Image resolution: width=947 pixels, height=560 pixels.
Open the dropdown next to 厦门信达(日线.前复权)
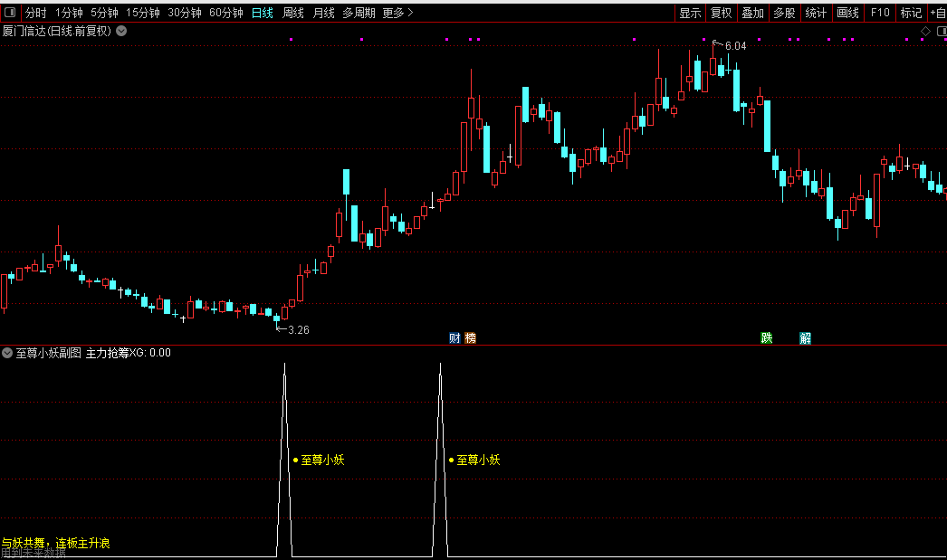click(121, 31)
